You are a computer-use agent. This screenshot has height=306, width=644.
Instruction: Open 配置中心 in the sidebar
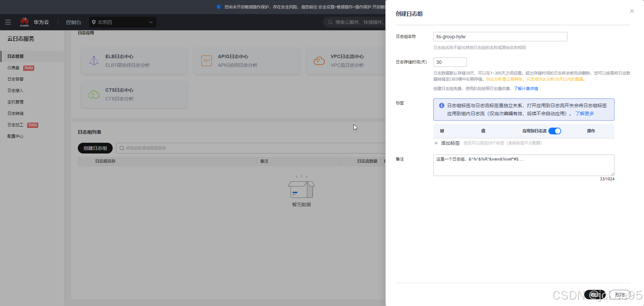(16, 136)
